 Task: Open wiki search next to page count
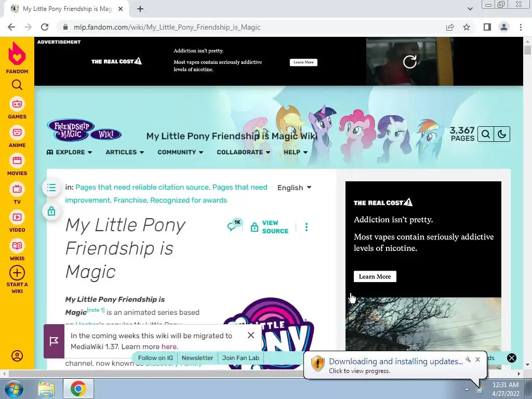pyautogui.click(x=486, y=134)
